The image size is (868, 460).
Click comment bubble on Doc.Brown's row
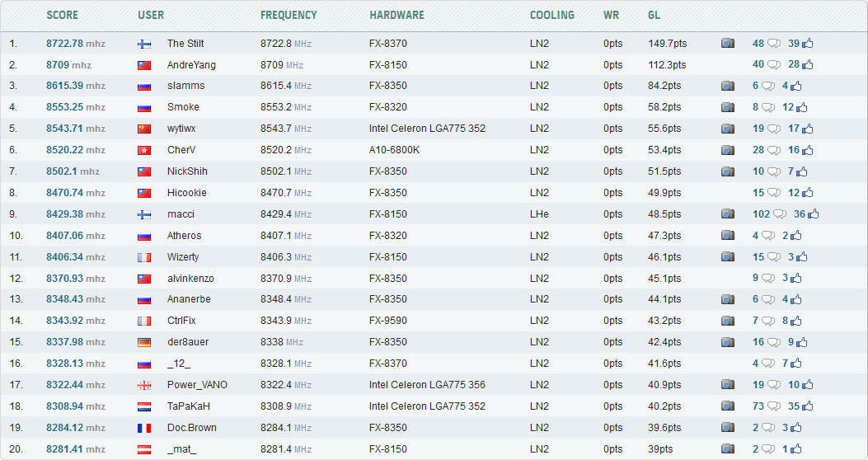tap(768, 428)
